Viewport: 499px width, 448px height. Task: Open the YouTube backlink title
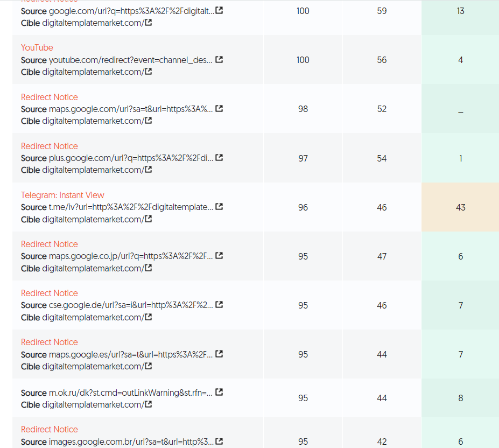tap(37, 47)
